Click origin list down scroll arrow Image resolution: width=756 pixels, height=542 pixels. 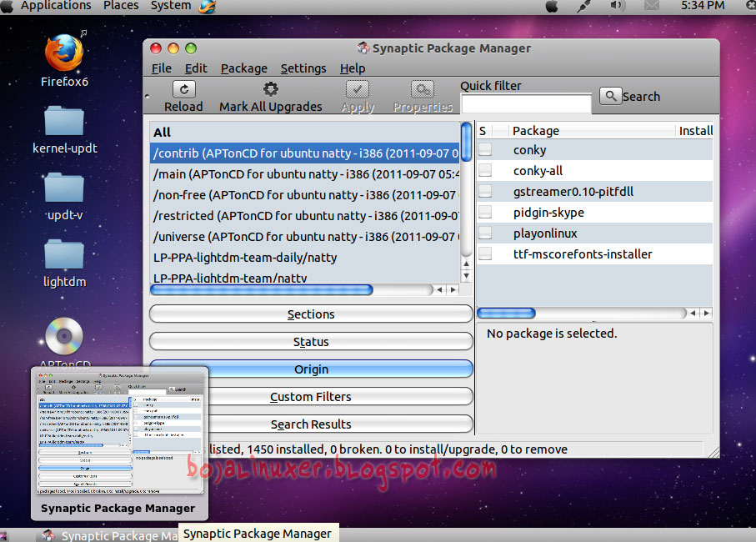(466, 276)
